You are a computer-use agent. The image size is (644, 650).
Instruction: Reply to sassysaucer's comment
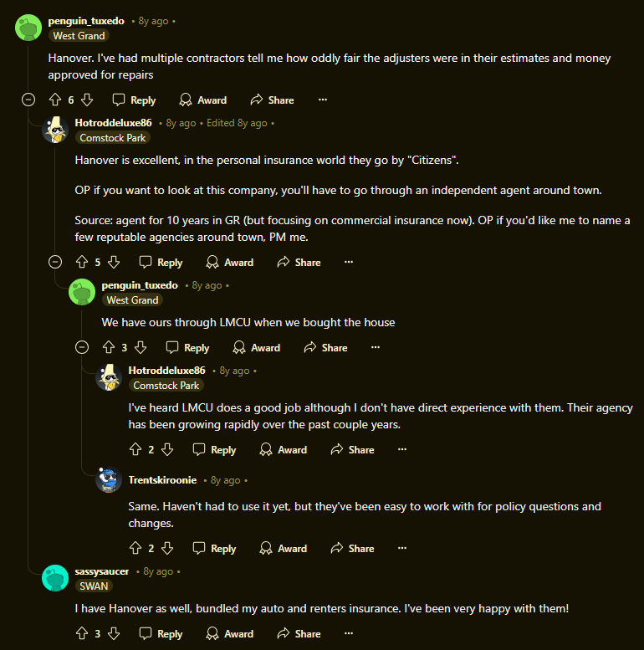click(161, 633)
